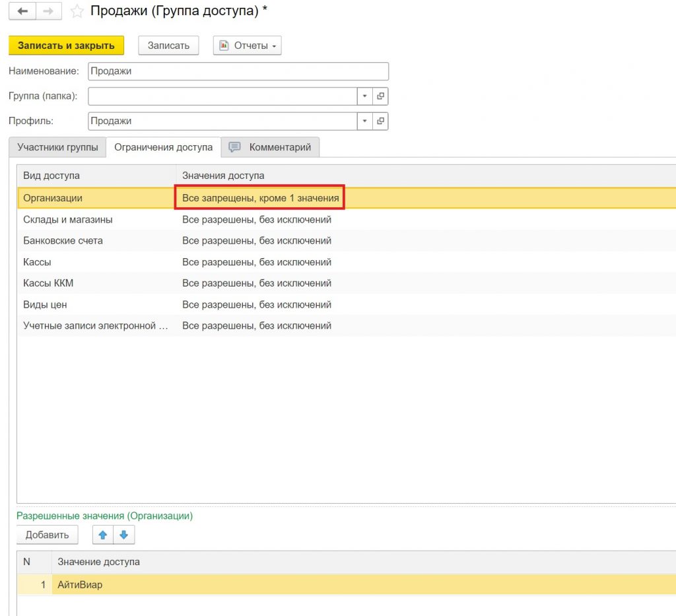Select the Учетные записи электронной row
This screenshot has width=676, height=616.
[347, 326]
